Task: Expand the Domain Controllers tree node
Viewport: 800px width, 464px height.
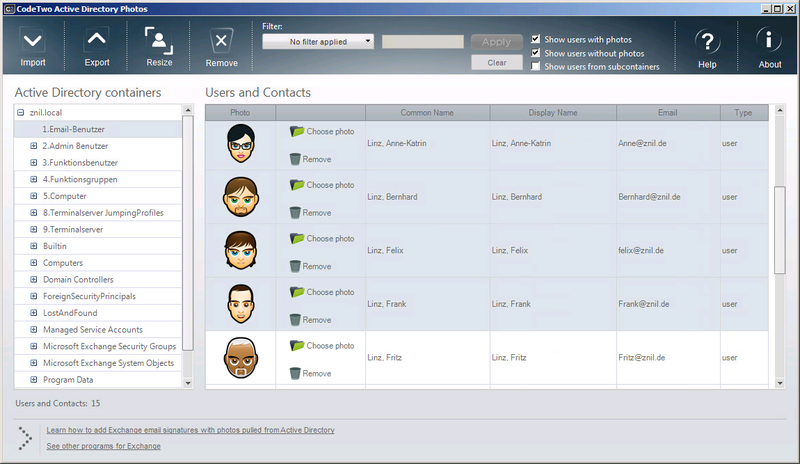Action: (33, 280)
